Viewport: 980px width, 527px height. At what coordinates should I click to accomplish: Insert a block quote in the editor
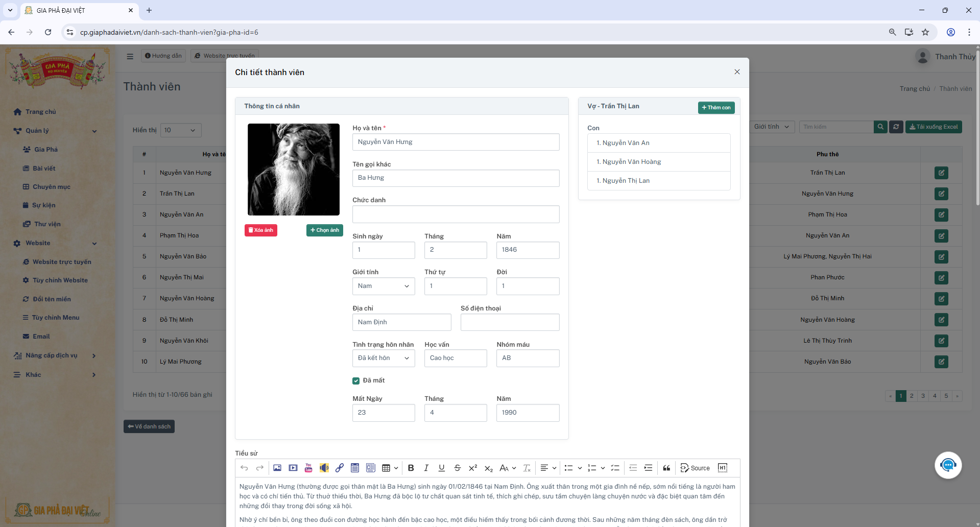(x=666, y=468)
